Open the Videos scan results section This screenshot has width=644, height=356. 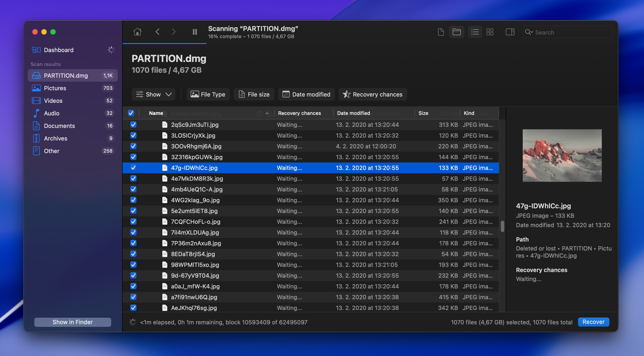tap(53, 100)
